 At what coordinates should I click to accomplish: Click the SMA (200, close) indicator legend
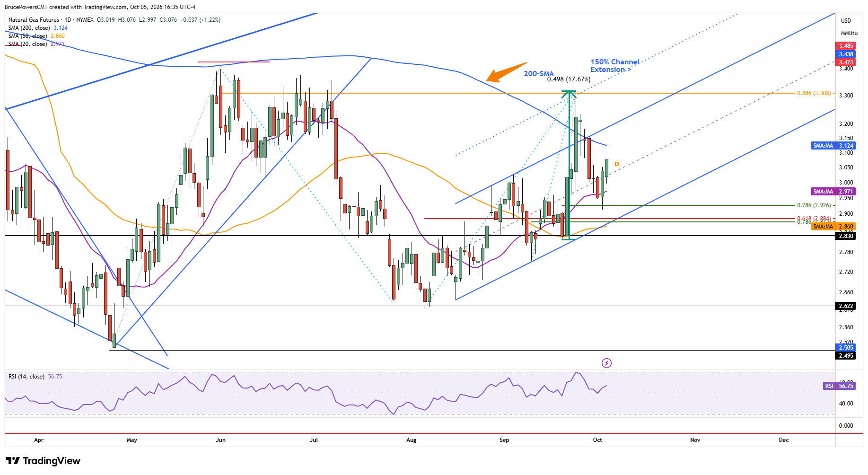pos(38,28)
